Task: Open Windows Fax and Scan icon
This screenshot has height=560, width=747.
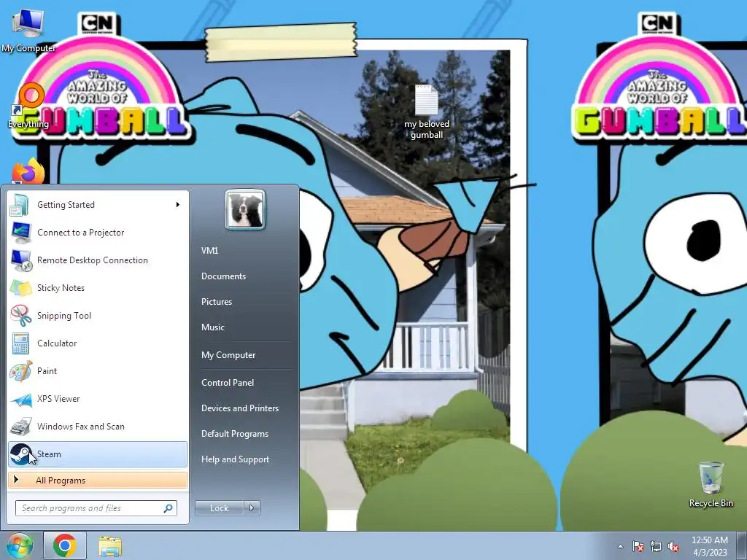Action: click(x=20, y=427)
